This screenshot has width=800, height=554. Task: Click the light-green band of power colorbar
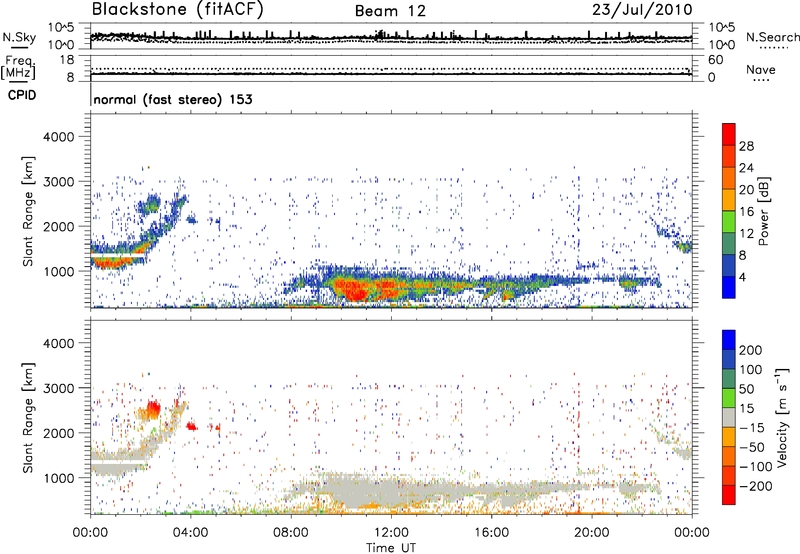(x=729, y=222)
